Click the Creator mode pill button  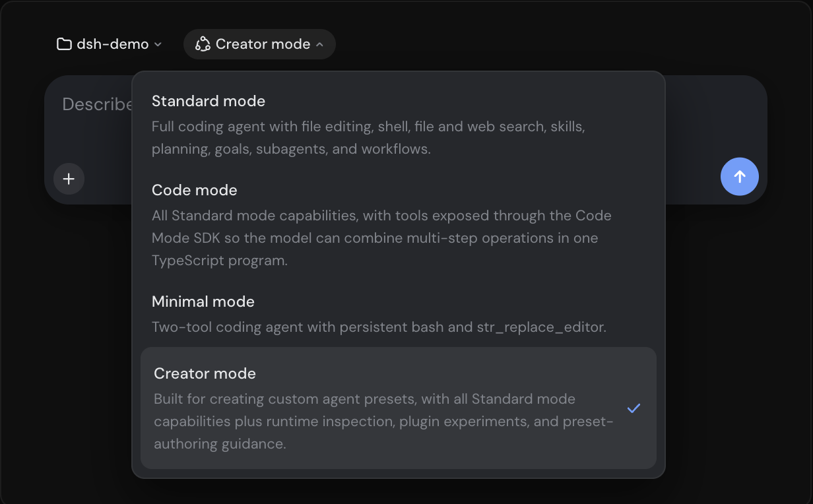click(x=259, y=44)
